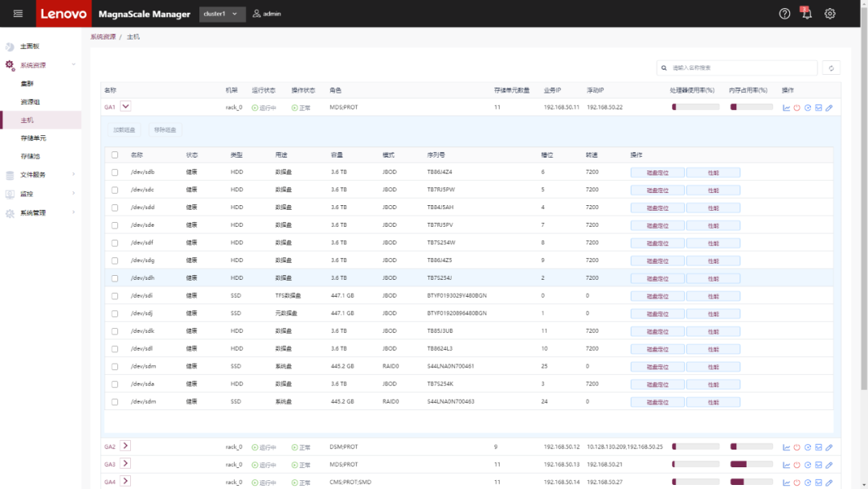Open the settings gear icon
Screen dimensions: 868x489
coord(829,14)
